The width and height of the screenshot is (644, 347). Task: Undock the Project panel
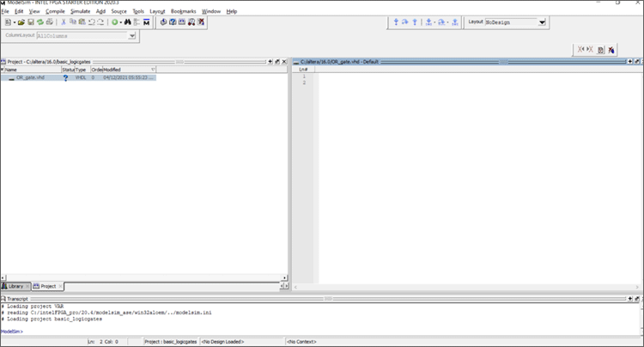277,62
